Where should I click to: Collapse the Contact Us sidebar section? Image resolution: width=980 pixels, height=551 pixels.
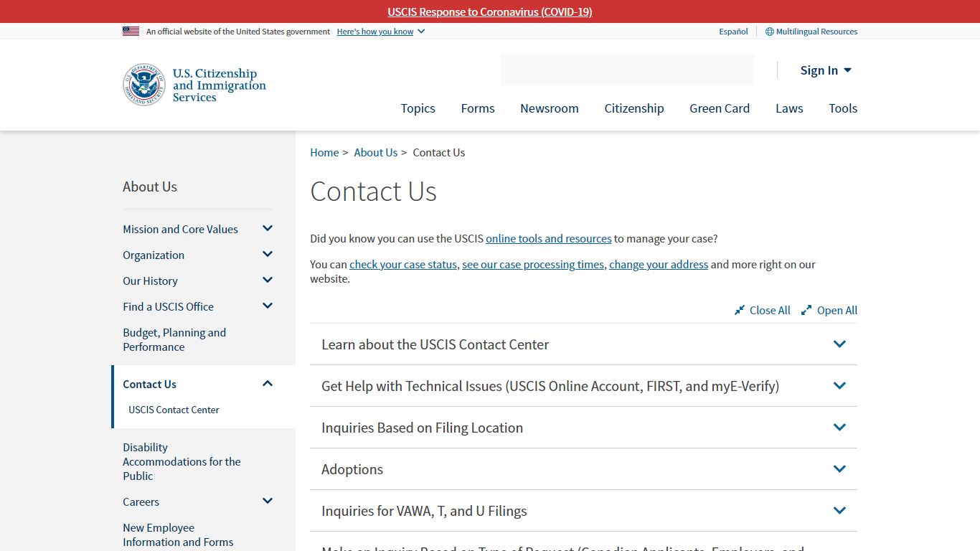268,384
